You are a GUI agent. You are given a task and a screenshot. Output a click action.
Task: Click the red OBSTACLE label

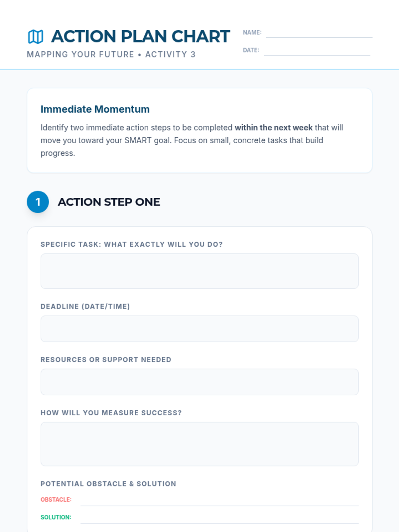(x=56, y=499)
